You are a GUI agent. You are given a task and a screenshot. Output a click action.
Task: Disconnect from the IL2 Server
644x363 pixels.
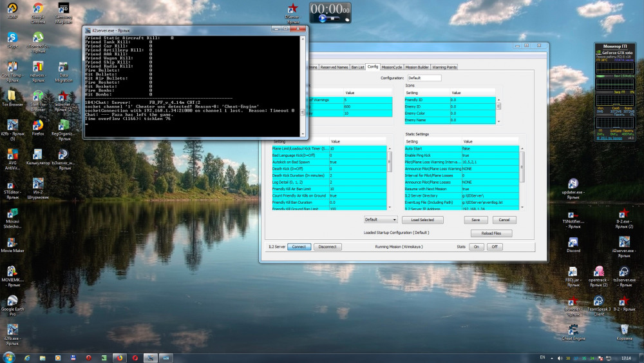tap(328, 246)
